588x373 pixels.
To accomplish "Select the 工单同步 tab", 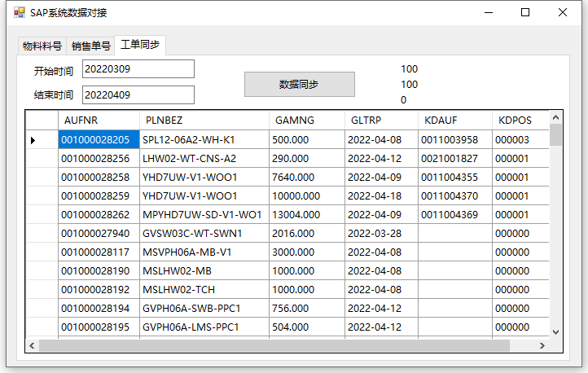I will tap(140, 44).
